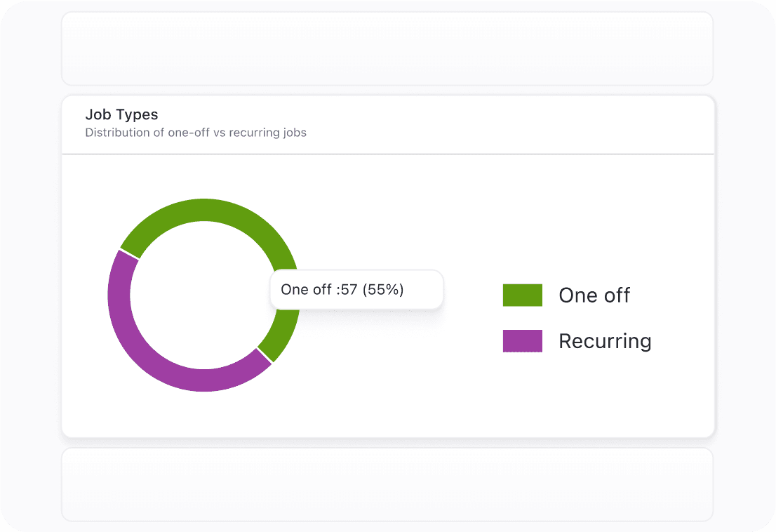
Task: Click the "Recurring" legend label
Action: click(605, 341)
